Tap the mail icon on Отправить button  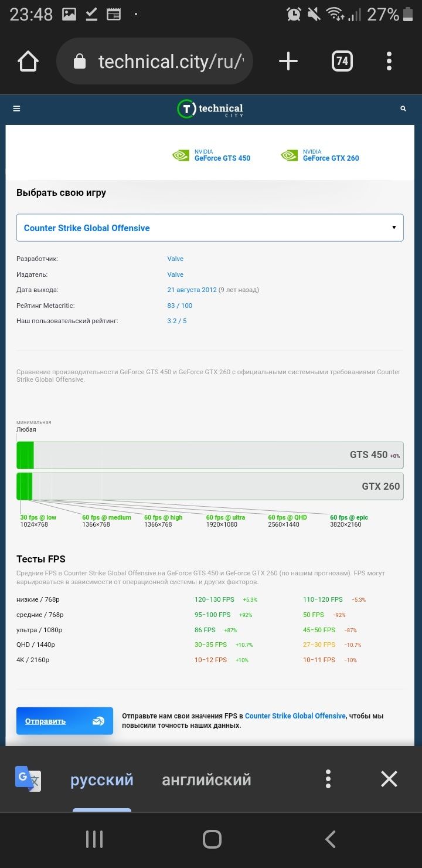(x=98, y=721)
